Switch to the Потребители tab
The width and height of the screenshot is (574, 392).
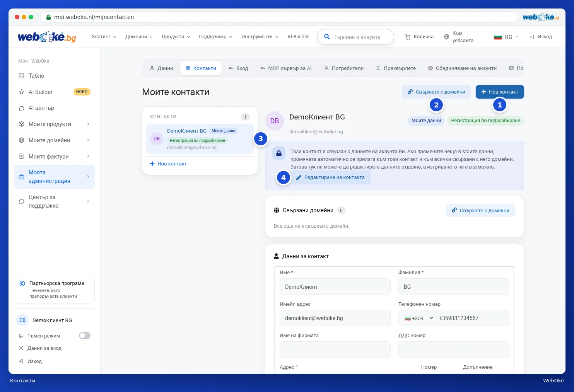pos(344,68)
